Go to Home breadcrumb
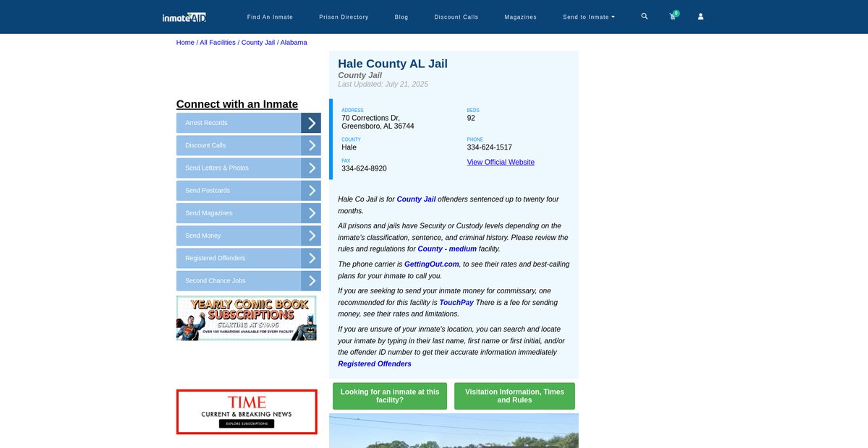The image size is (868, 448). tap(185, 42)
